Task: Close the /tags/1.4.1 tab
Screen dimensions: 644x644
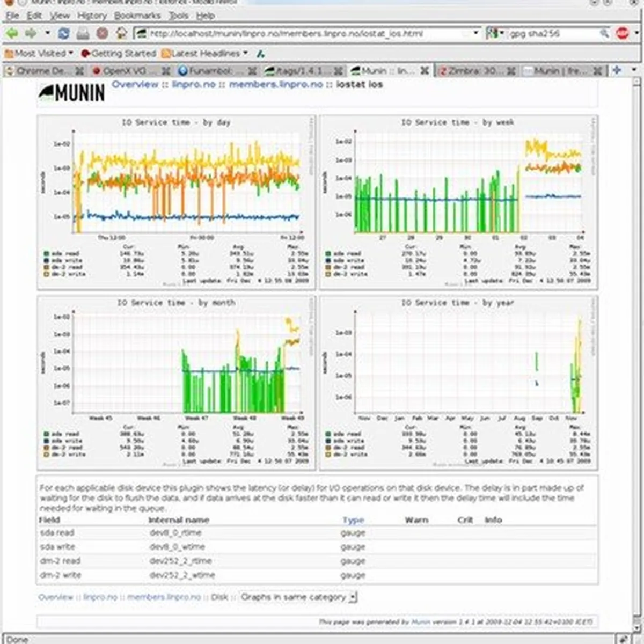Action: coord(339,70)
